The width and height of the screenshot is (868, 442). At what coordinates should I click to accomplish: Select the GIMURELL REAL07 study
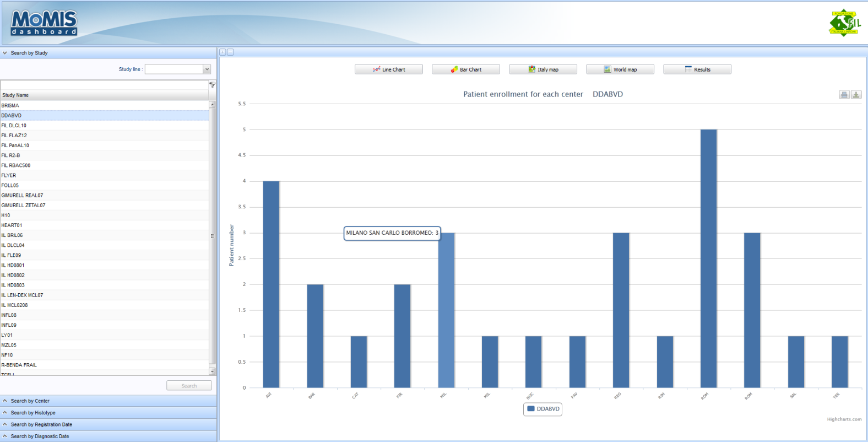[x=105, y=195]
